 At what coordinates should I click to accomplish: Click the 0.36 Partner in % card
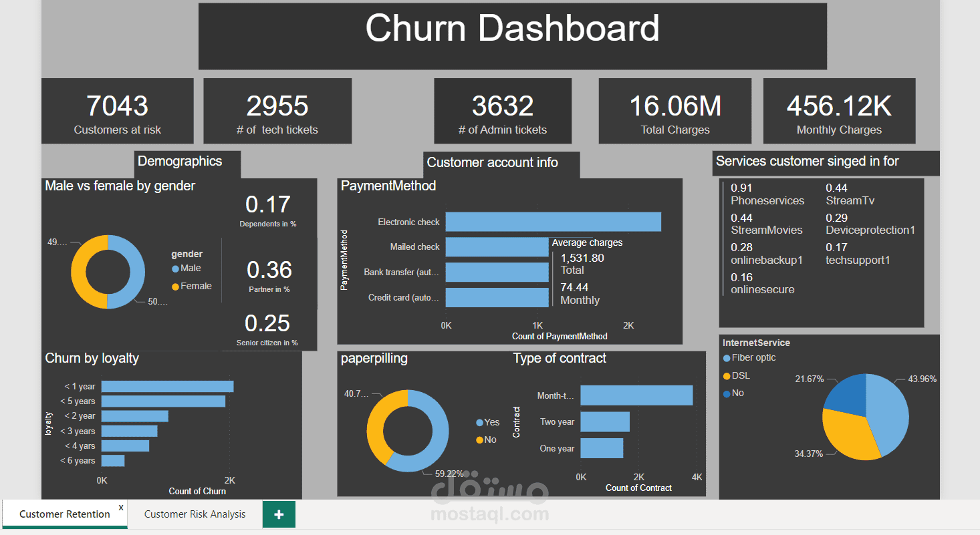(268, 276)
